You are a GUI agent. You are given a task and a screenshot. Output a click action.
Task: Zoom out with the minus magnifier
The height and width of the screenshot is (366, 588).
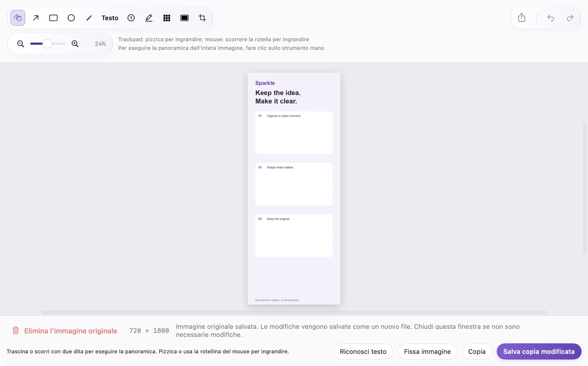click(21, 44)
